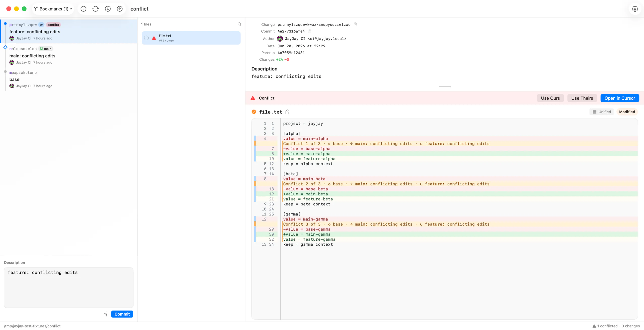The image size is (644, 330).
Task: Copy the Commit hash 4e277316afe4 icon
Action: [x=310, y=31]
